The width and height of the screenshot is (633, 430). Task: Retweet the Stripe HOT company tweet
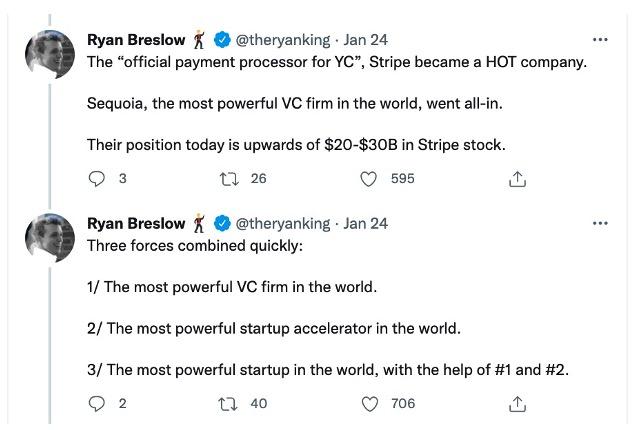coord(227,179)
